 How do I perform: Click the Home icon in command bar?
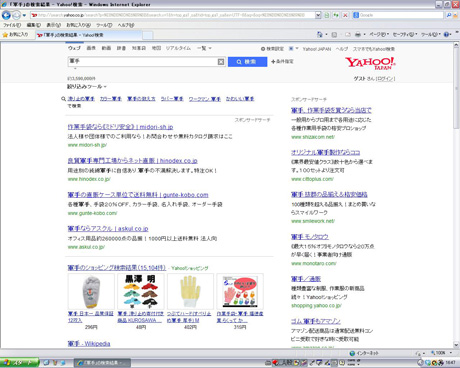point(320,34)
